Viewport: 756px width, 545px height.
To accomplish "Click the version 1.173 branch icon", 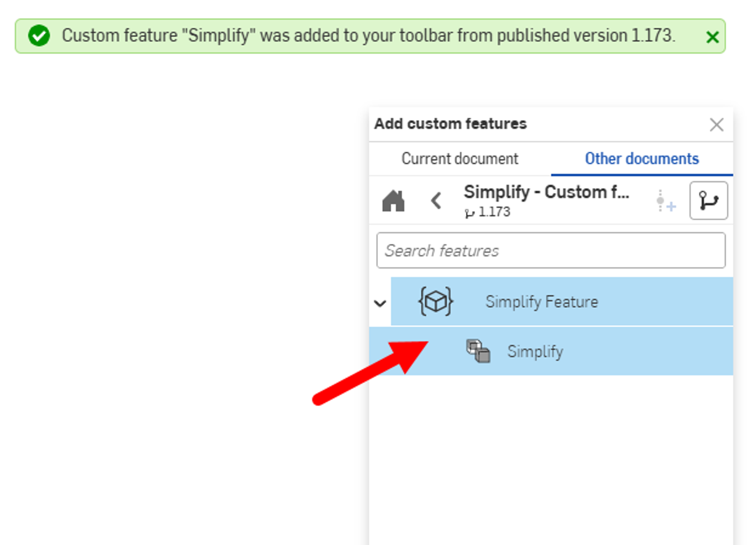I will coord(471,212).
